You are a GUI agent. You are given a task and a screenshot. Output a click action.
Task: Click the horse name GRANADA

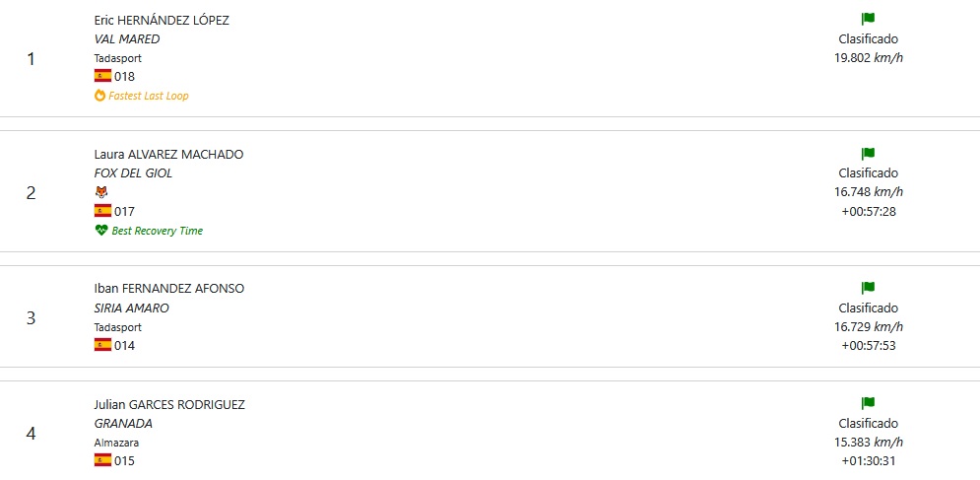pos(123,423)
